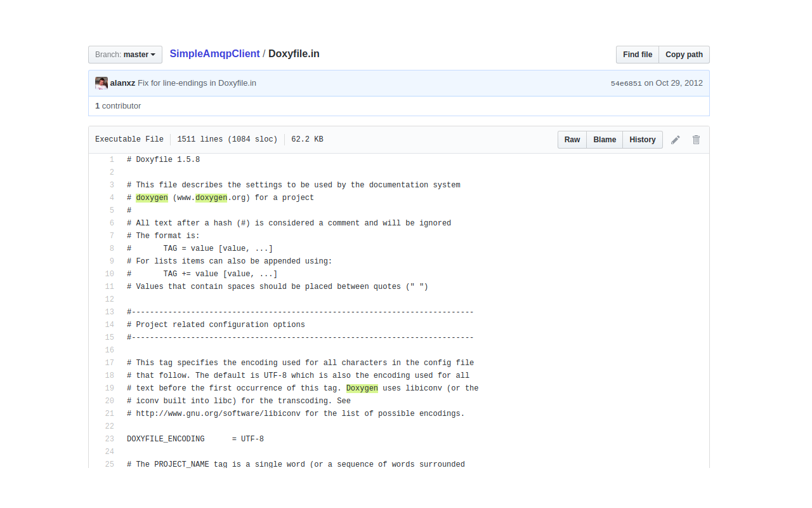Image resolution: width=812 pixels, height=508 pixels.
Task: Open the Raw file view
Action: coord(572,139)
